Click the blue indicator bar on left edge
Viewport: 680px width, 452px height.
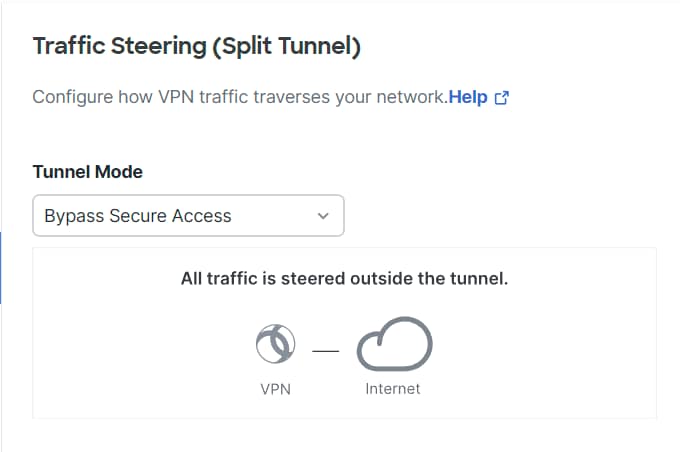[x=1, y=267]
